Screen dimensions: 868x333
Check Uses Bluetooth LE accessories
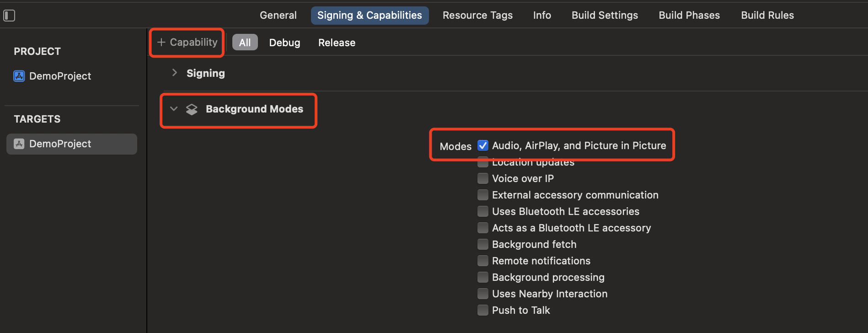[x=482, y=211]
